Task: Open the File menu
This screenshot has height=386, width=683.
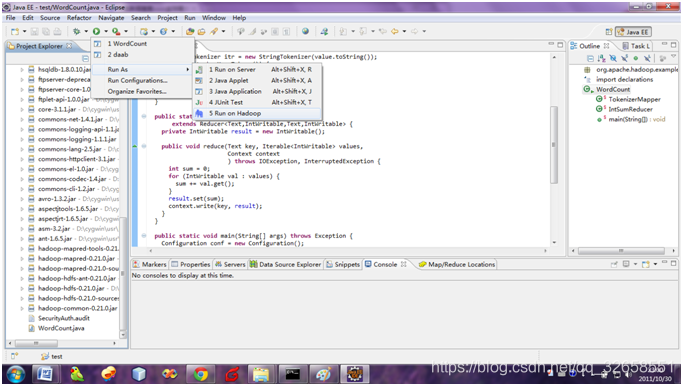Action: click(10, 18)
